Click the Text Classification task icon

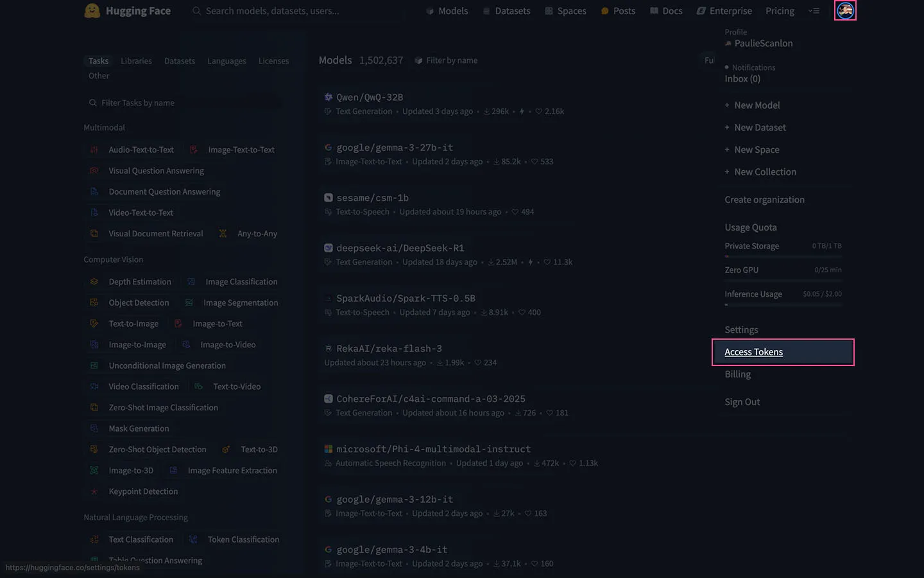[x=94, y=539]
